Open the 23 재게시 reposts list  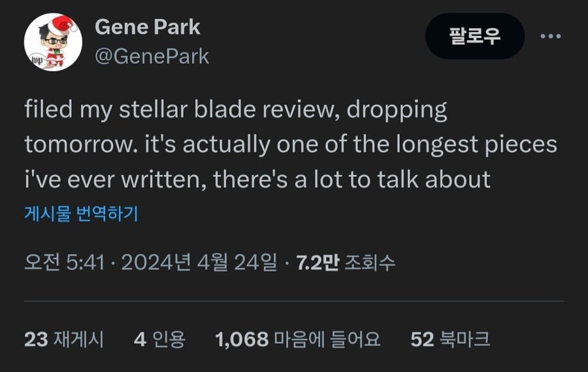64,339
